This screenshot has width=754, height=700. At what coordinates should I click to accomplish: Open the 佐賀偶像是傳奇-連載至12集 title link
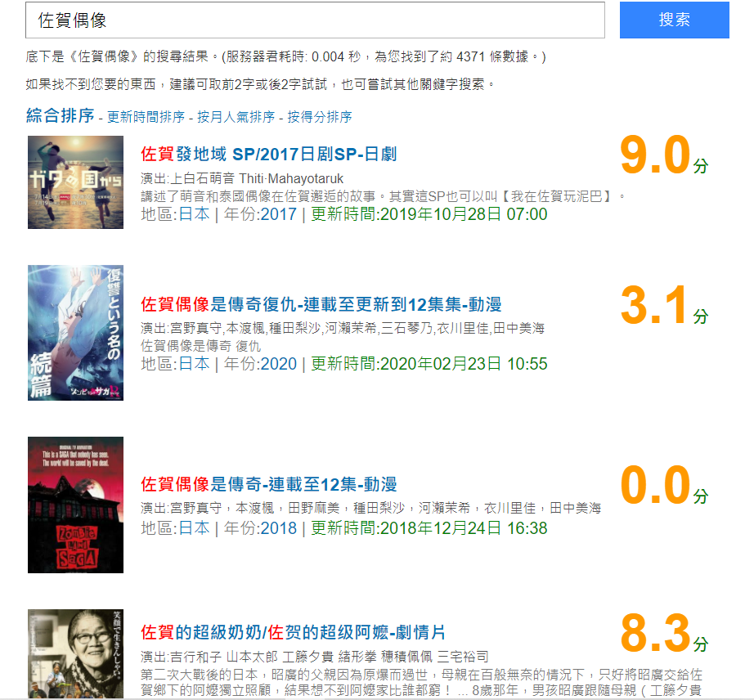click(269, 484)
